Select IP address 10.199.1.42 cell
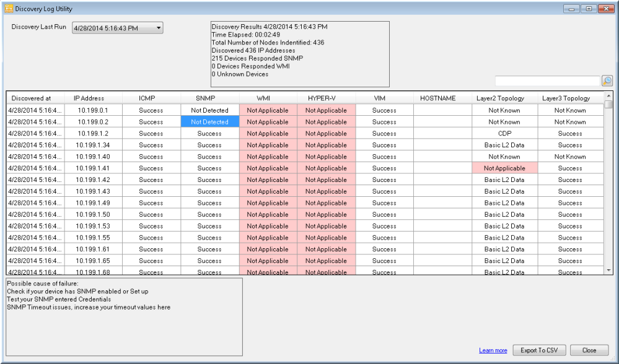Image resolution: width=619 pixels, height=364 pixels. coord(94,180)
